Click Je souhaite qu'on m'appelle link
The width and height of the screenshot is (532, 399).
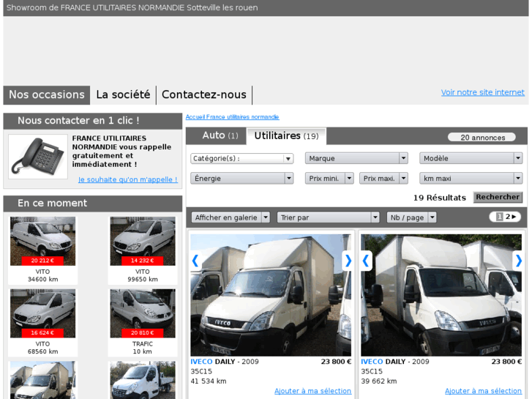click(128, 179)
